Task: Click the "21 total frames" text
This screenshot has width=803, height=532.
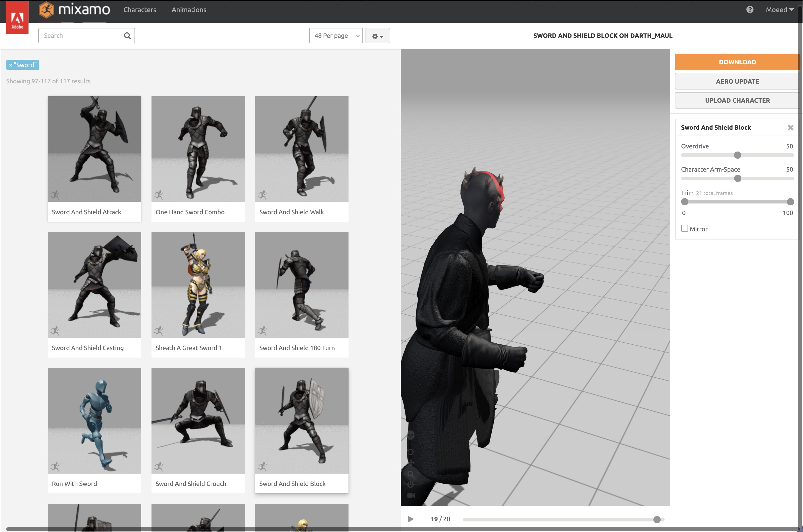Action: coord(714,193)
